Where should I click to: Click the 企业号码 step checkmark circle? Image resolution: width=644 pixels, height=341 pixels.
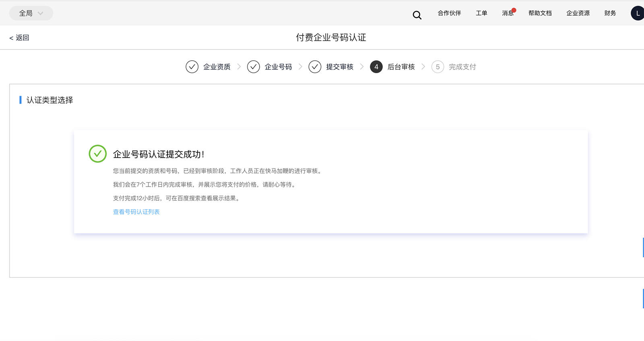click(x=254, y=67)
